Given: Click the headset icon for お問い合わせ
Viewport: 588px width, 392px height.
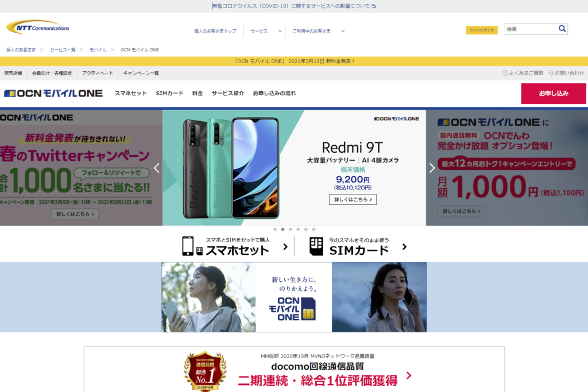Looking at the screenshot, I should click(x=551, y=73).
